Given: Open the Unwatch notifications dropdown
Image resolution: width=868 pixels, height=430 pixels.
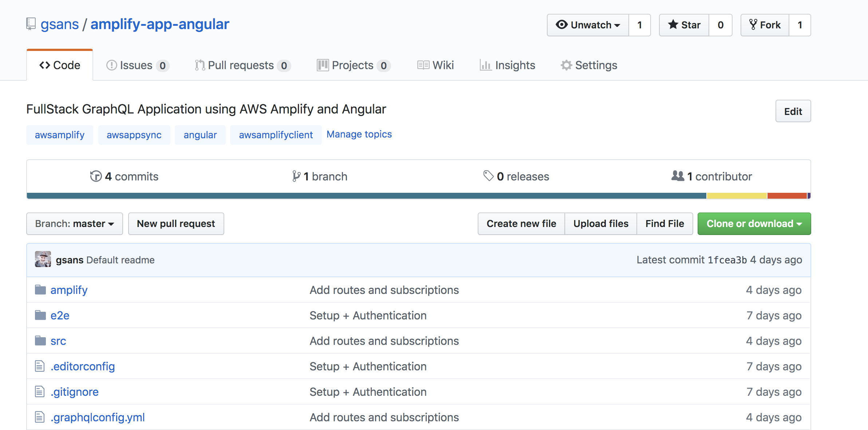Looking at the screenshot, I should coord(588,25).
